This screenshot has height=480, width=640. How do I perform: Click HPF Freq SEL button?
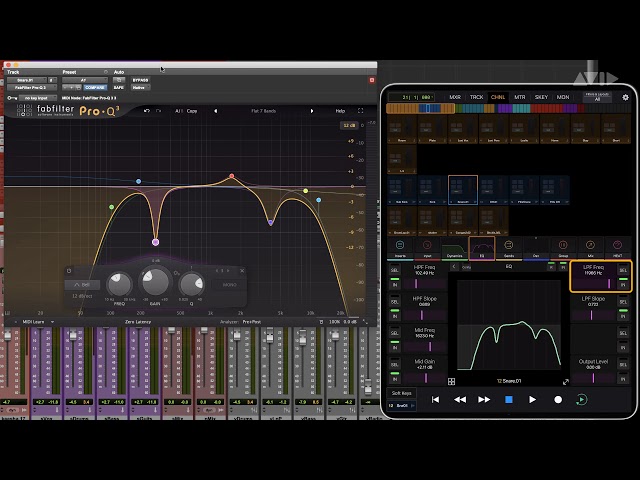(395, 270)
